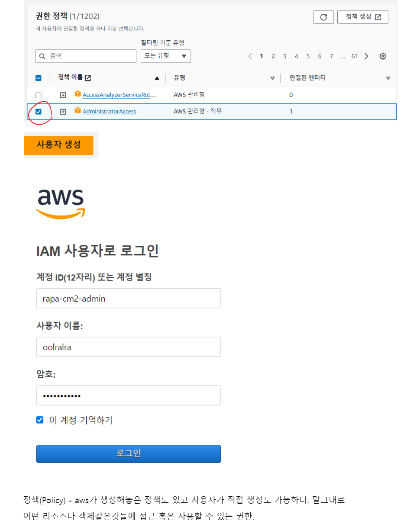Click the refresh policies icon button
The image size is (420, 524).
(x=323, y=17)
